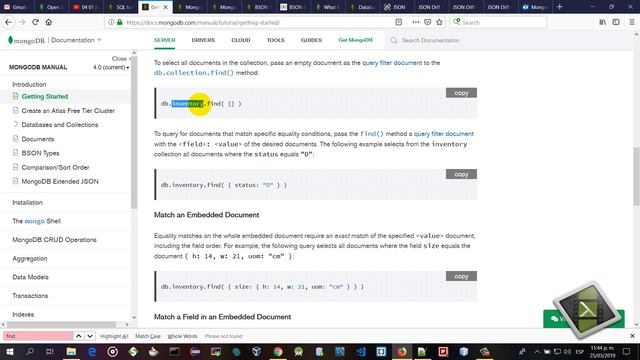The width and height of the screenshot is (640, 360).
Task: Open the notification center icon
Action: coord(627,352)
